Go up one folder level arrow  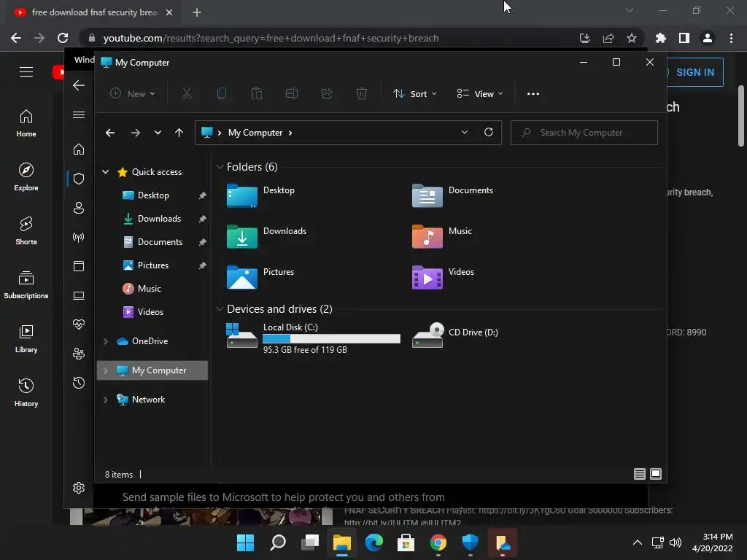(x=179, y=133)
